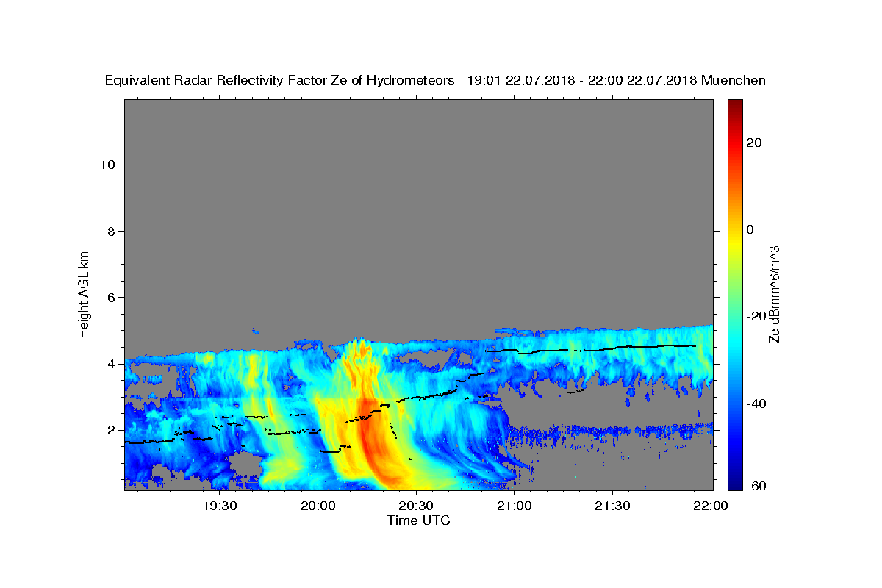The height and width of the screenshot is (588, 882).
Task: Click the colorbar tick label -60
Action: tap(756, 486)
